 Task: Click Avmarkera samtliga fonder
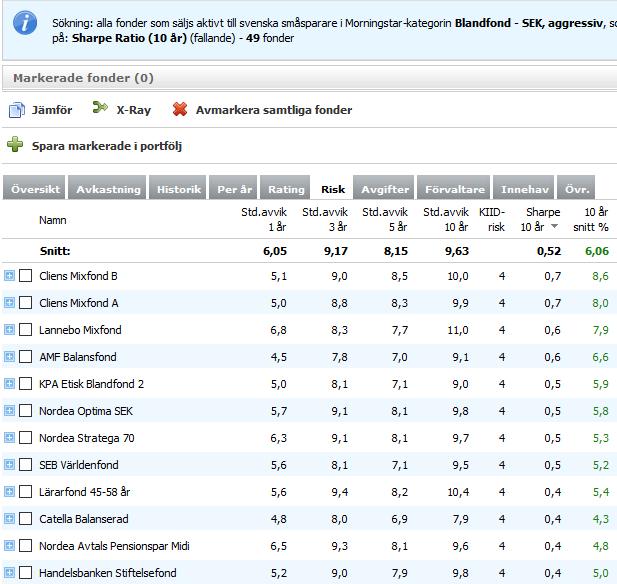[x=274, y=110]
